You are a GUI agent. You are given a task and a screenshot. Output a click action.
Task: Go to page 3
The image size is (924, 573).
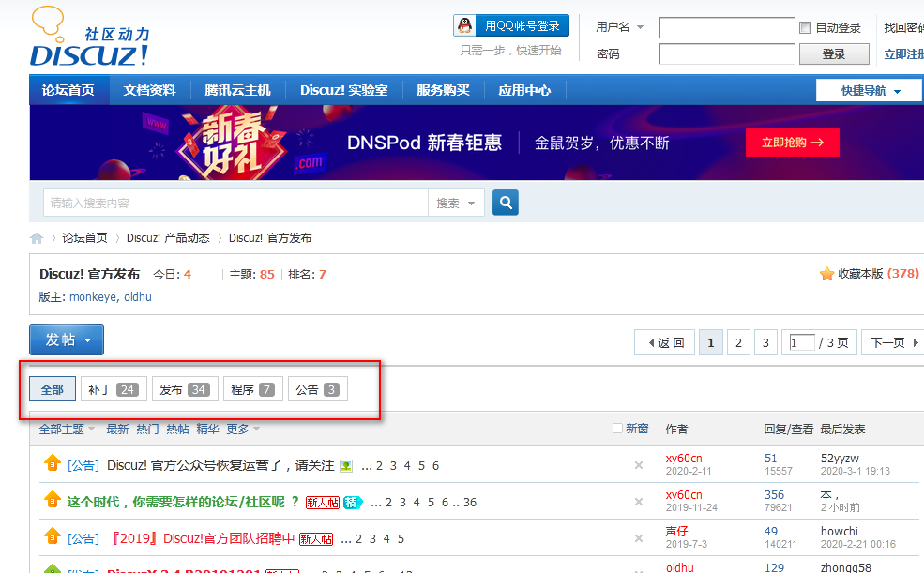coord(765,342)
